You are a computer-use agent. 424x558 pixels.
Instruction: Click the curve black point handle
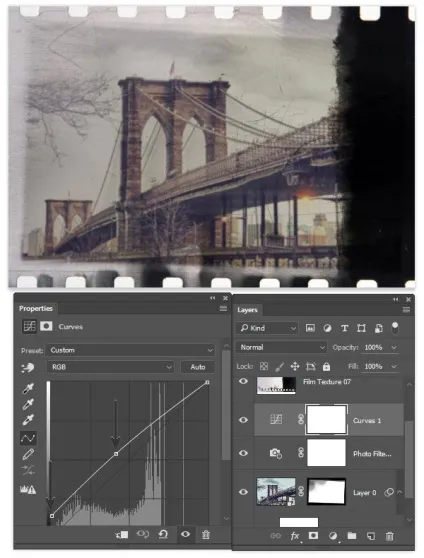click(x=52, y=516)
